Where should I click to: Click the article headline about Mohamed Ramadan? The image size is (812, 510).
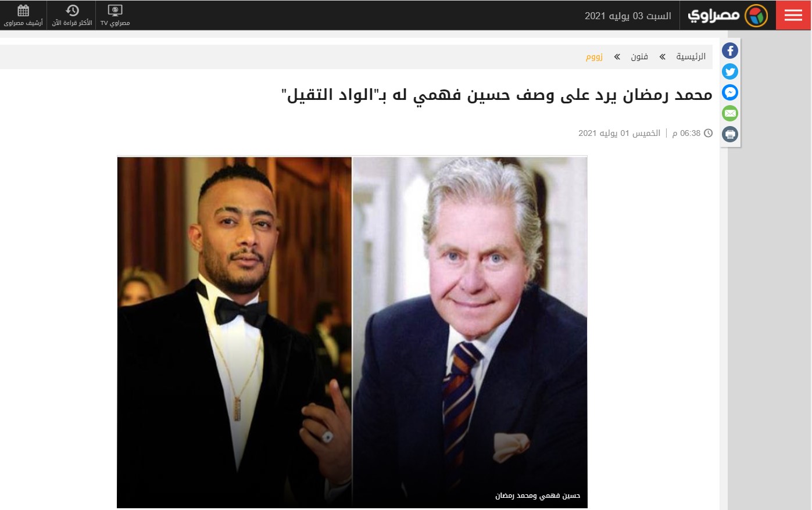click(x=497, y=95)
